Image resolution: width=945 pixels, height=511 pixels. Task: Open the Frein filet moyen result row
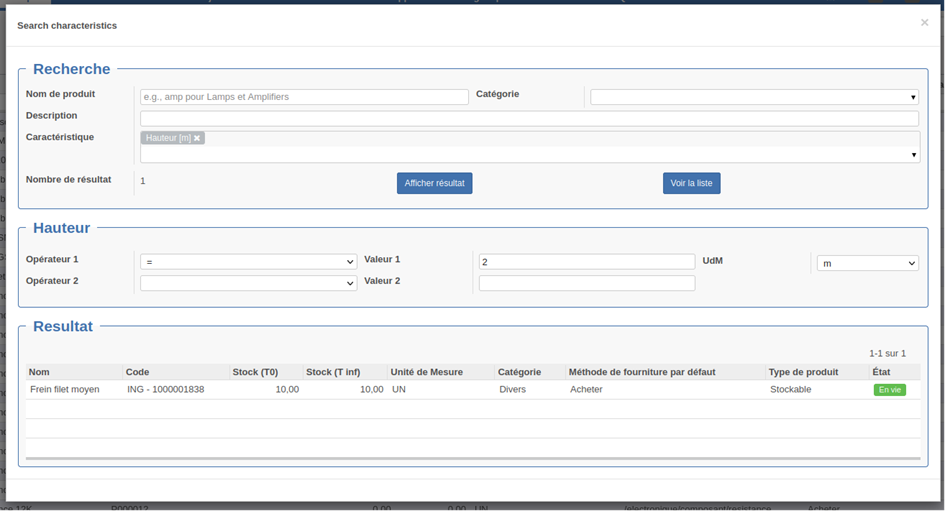65,390
